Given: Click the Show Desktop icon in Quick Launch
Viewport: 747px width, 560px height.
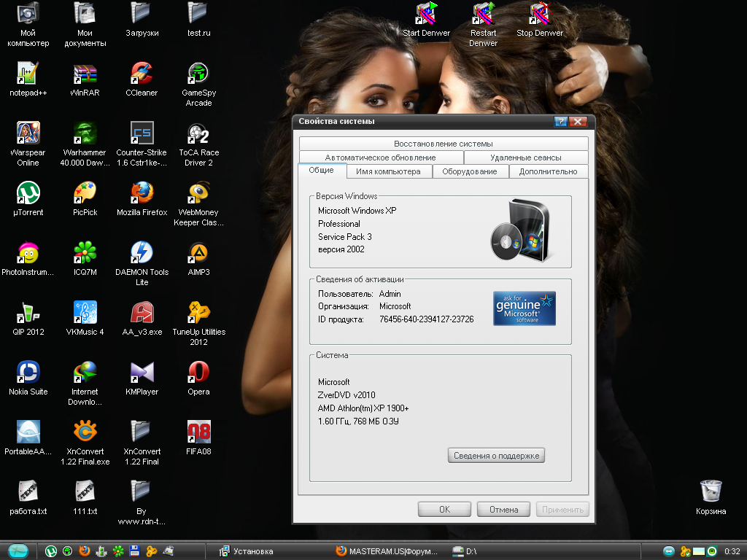Looking at the screenshot, I should click(x=169, y=551).
